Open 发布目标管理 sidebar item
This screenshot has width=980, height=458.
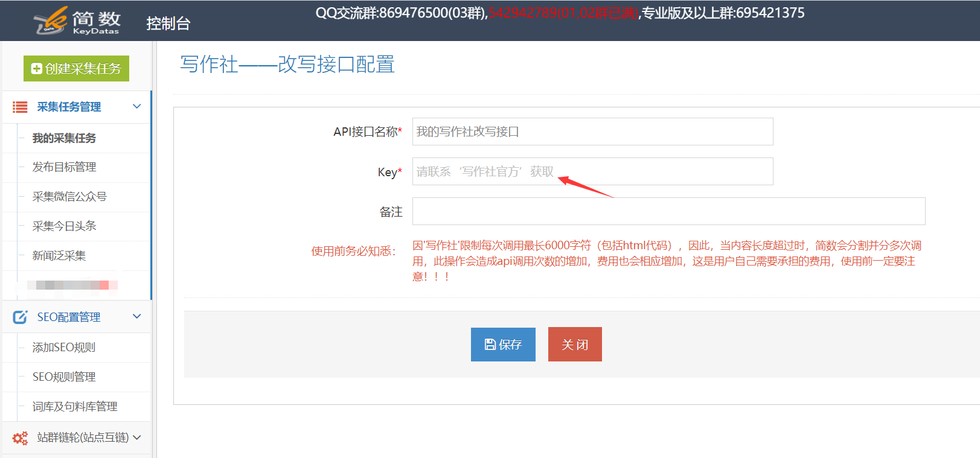[x=64, y=167]
